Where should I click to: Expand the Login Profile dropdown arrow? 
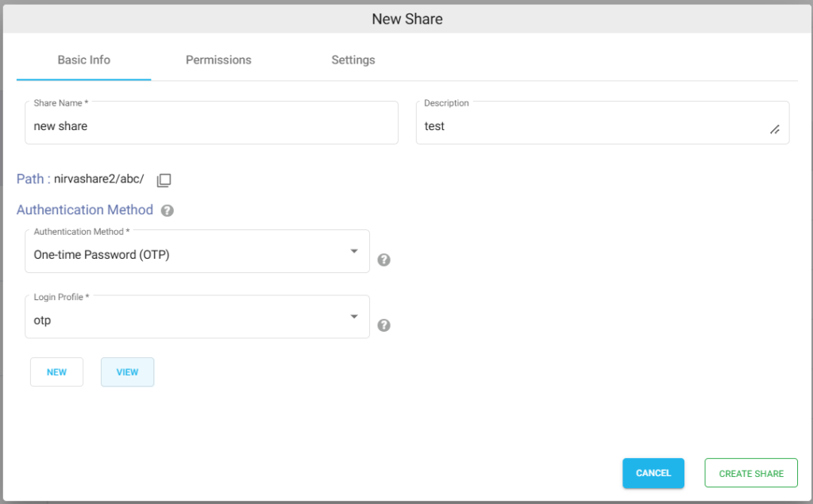pos(354,317)
